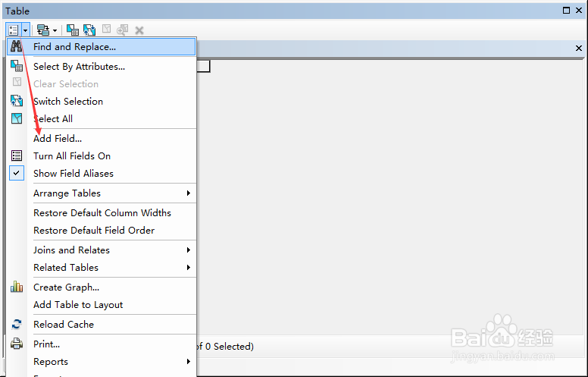Screen dimensions: 588x377
Task: Click the Arrange Tables submenu arrow
Action: point(189,193)
